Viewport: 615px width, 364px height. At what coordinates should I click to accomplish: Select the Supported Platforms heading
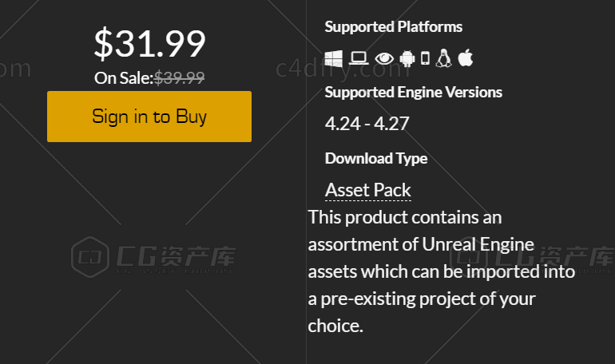pos(394,27)
